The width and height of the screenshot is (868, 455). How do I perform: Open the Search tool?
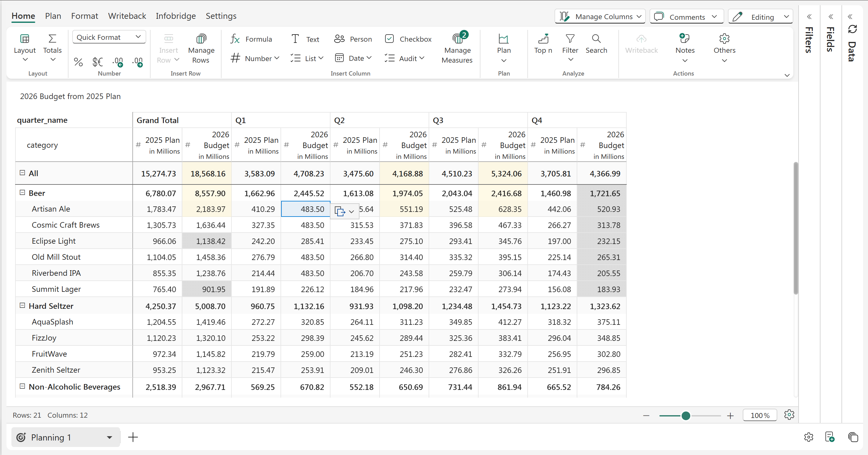596,44
